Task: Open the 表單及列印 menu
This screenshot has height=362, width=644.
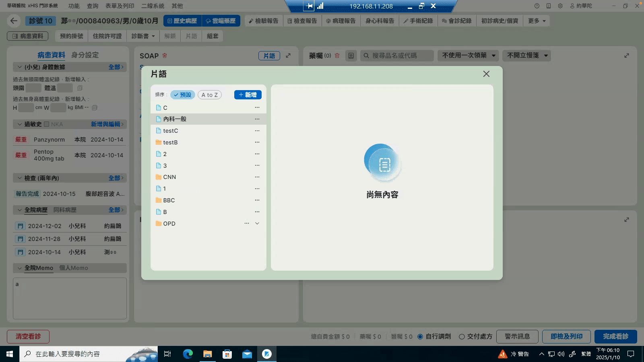Action: coord(120,6)
